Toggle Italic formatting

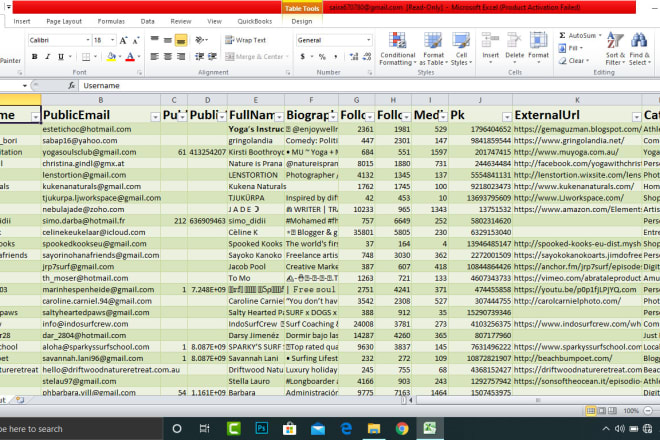point(48,56)
